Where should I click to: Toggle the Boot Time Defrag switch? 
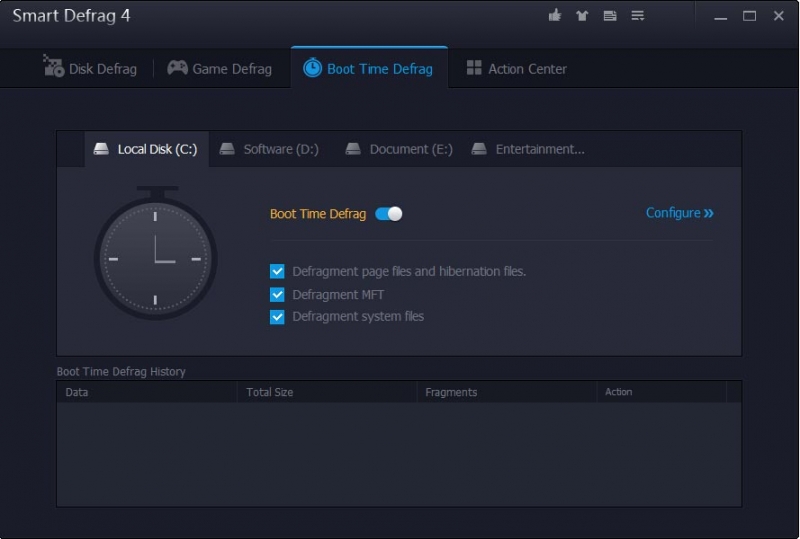pos(389,214)
